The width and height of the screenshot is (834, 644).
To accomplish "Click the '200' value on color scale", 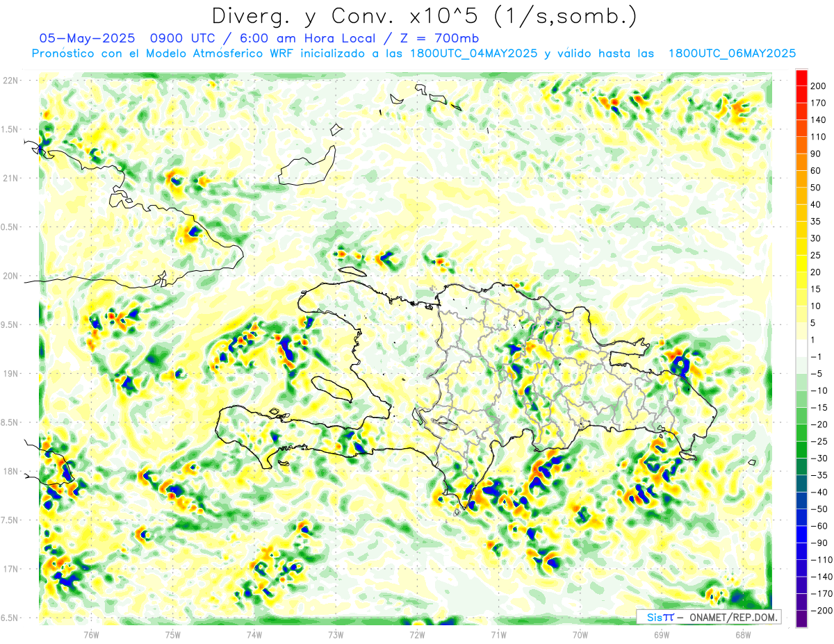I will click(x=818, y=85).
